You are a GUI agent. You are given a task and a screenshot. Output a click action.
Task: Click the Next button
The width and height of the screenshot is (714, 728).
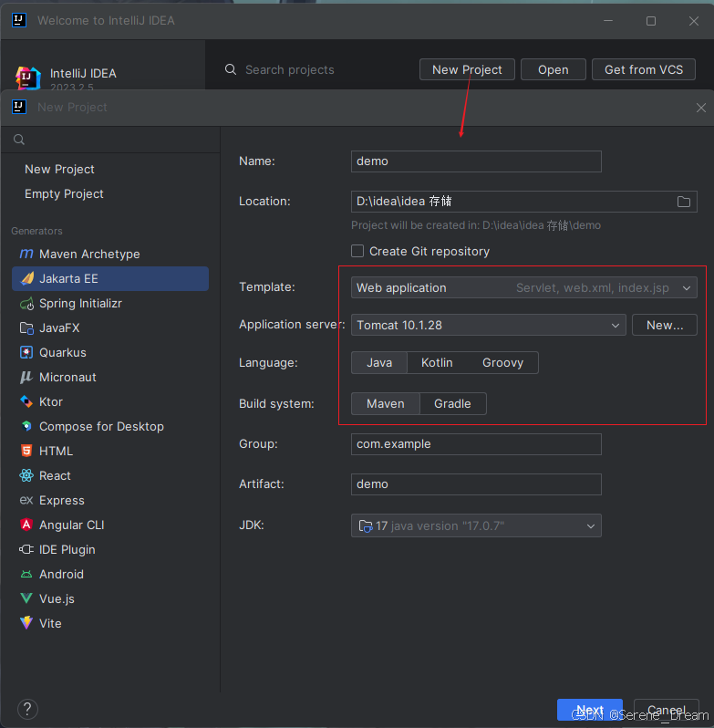coord(590,710)
